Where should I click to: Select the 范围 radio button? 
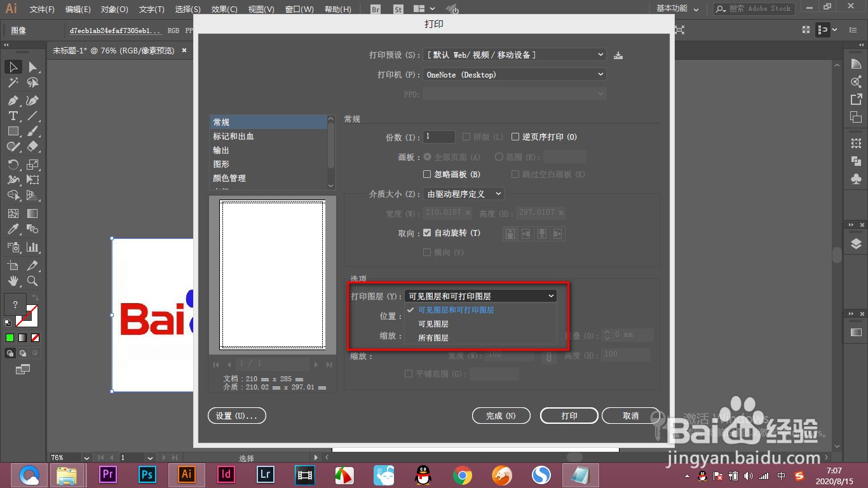pos(499,156)
